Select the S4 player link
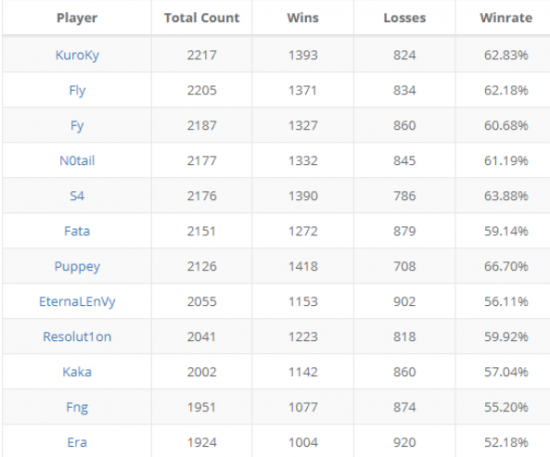 (77, 196)
